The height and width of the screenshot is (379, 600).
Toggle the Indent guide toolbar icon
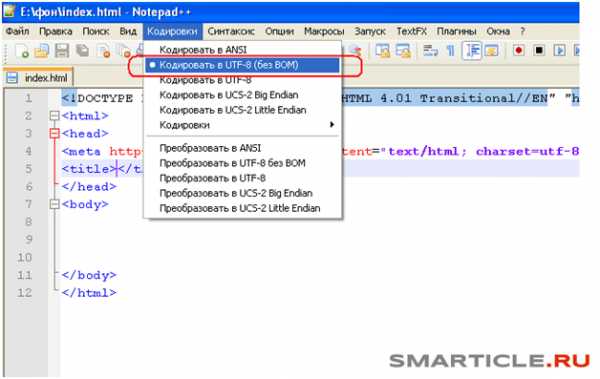point(471,51)
